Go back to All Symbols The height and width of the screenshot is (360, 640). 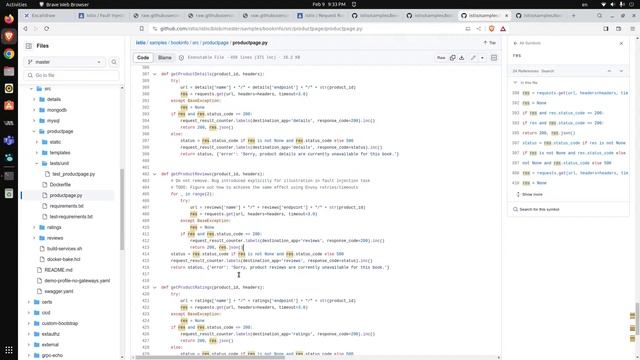[527, 43]
